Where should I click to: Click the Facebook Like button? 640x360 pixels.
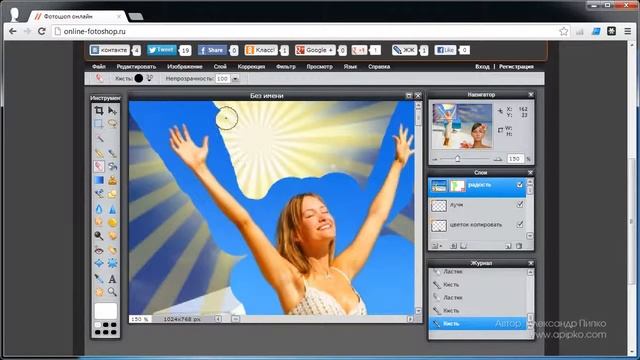click(445, 50)
